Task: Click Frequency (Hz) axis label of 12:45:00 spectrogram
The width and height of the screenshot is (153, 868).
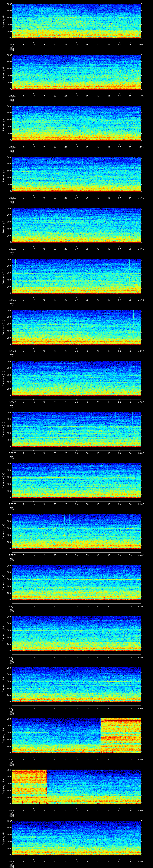Action: 3,838
